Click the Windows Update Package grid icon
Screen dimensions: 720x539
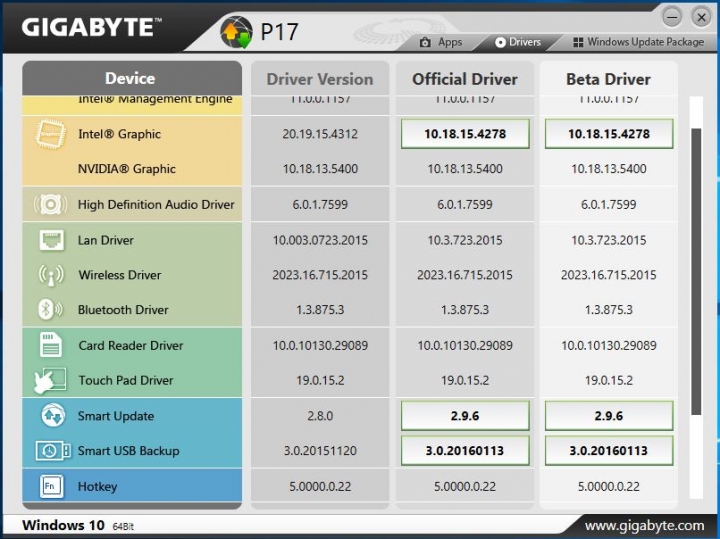pos(578,42)
